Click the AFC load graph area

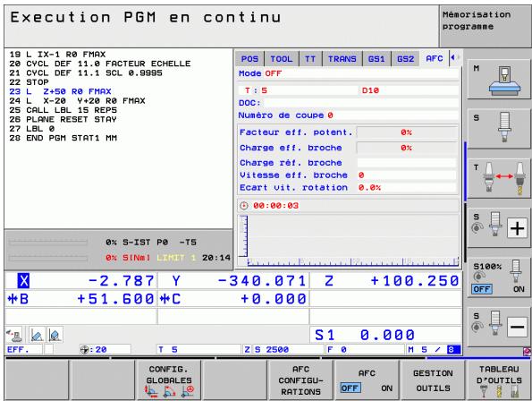(349, 241)
